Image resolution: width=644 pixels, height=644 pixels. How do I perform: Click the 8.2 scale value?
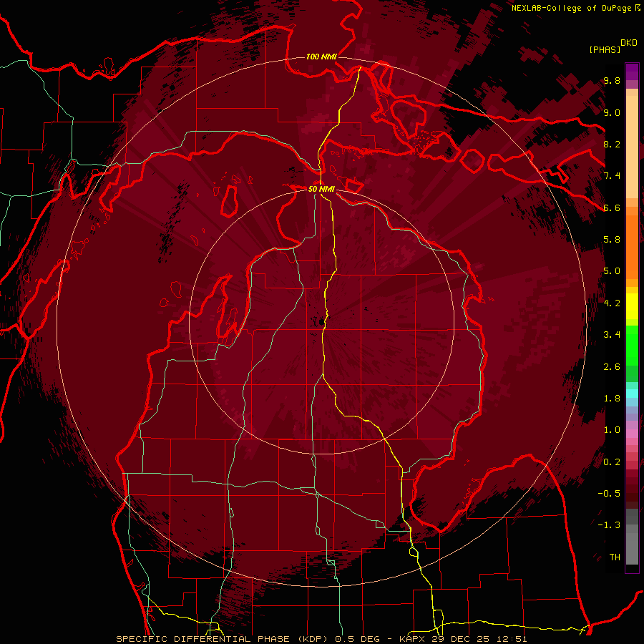(612, 144)
